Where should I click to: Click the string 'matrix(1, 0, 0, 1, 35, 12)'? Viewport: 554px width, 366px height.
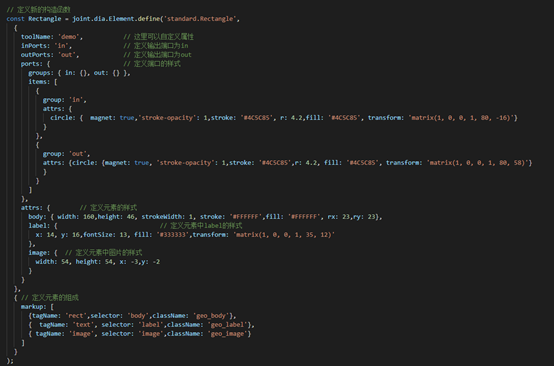(284, 235)
